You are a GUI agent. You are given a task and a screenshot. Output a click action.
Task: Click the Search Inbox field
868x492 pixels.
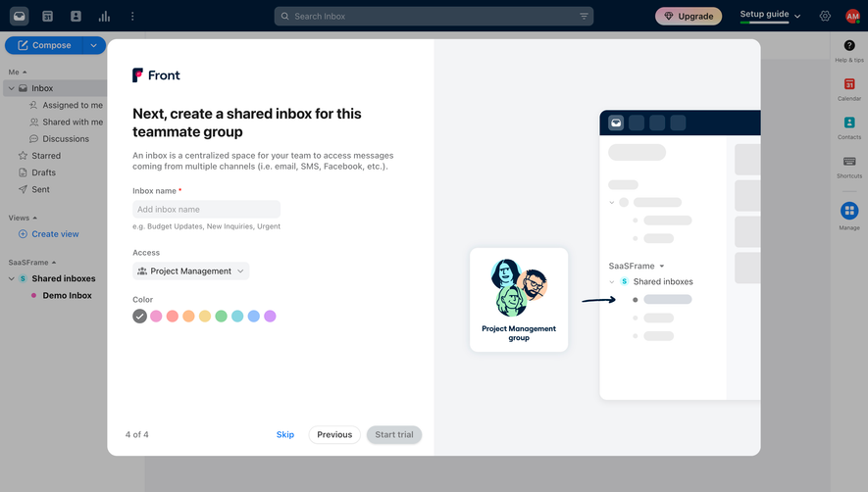pyautogui.click(x=434, y=16)
